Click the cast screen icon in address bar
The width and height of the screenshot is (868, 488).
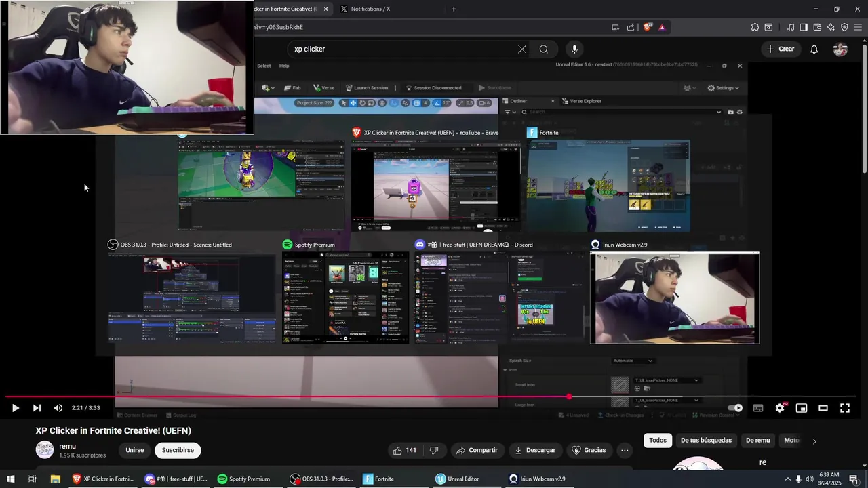coord(615,27)
